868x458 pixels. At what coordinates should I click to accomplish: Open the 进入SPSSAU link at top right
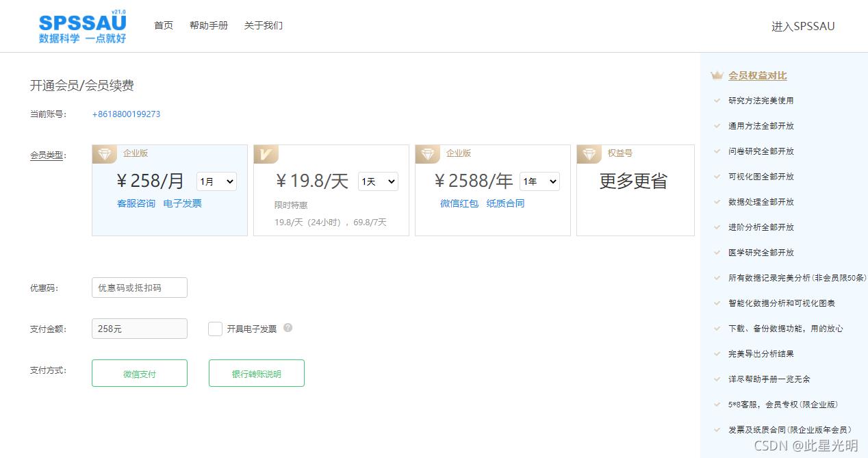(x=802, y=26)
